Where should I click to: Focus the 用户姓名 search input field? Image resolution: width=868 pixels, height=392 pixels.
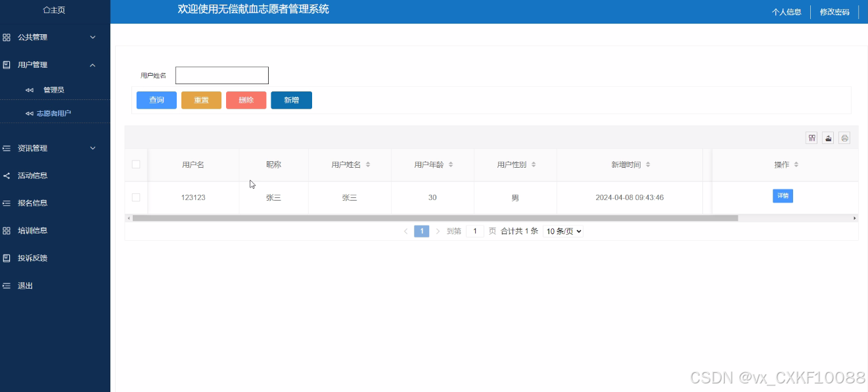pos(222,76)
